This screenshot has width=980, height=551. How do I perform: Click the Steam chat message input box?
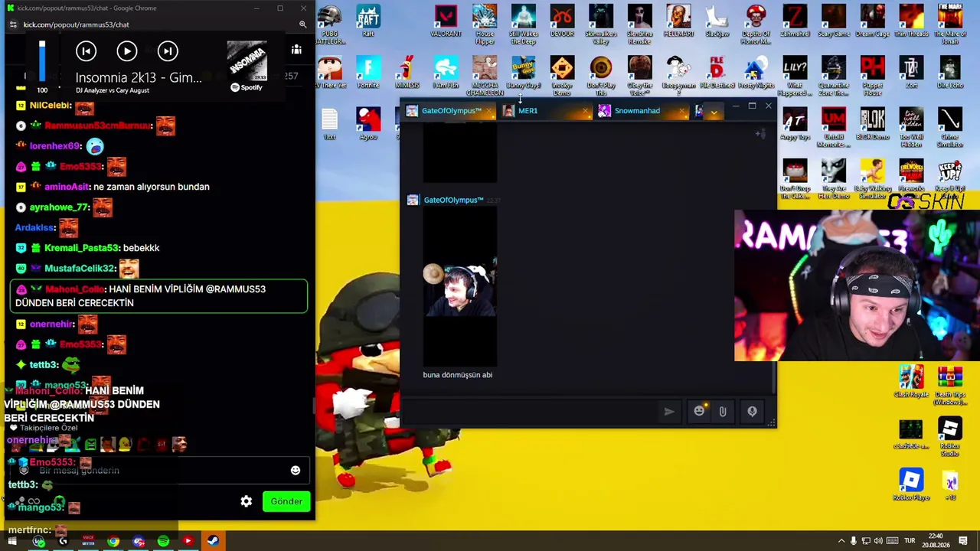pyautogui.click(x=531, y=412)
